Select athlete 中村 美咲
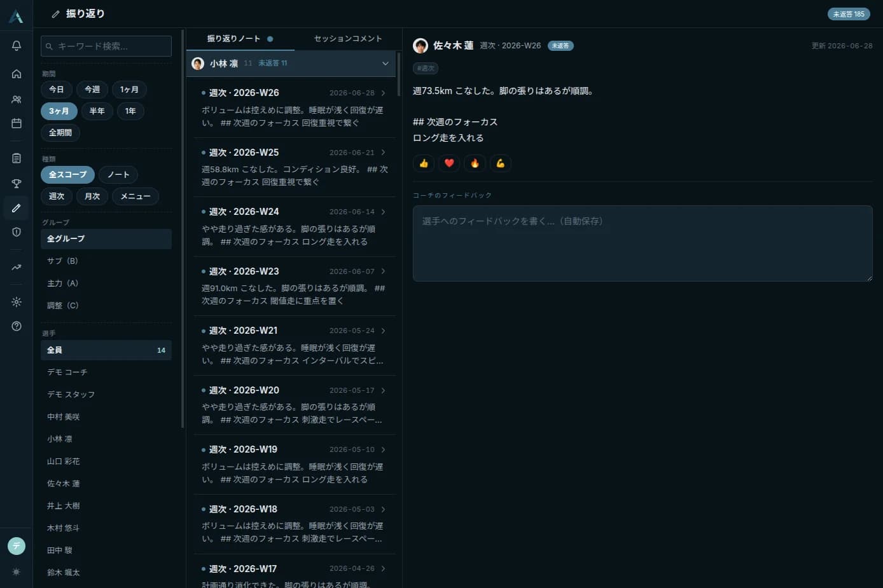883x588 pixels. click(106, 417)
